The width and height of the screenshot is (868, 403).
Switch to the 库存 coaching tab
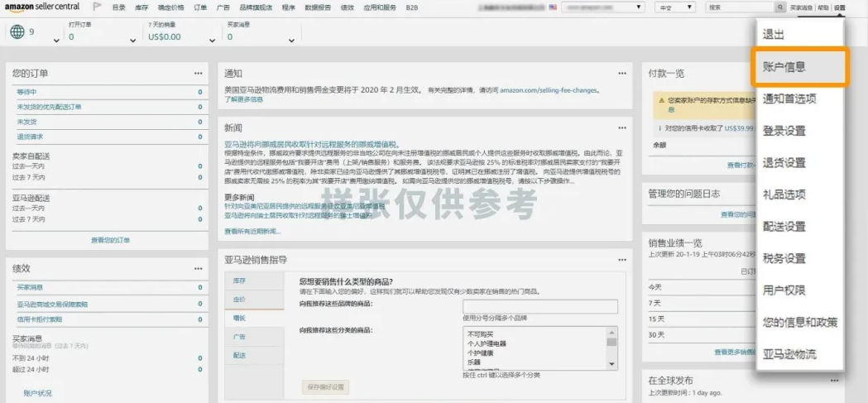tap(254, 281)
